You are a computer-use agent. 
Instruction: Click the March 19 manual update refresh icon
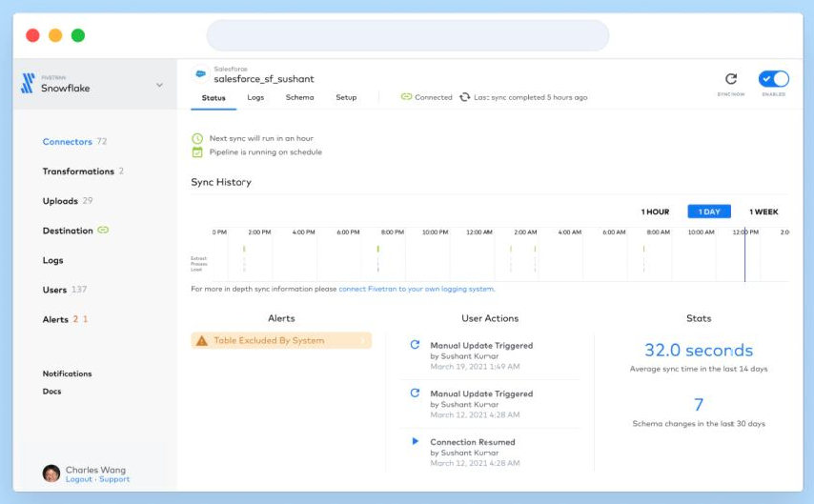pyautogui.click(x=415, y=345)
